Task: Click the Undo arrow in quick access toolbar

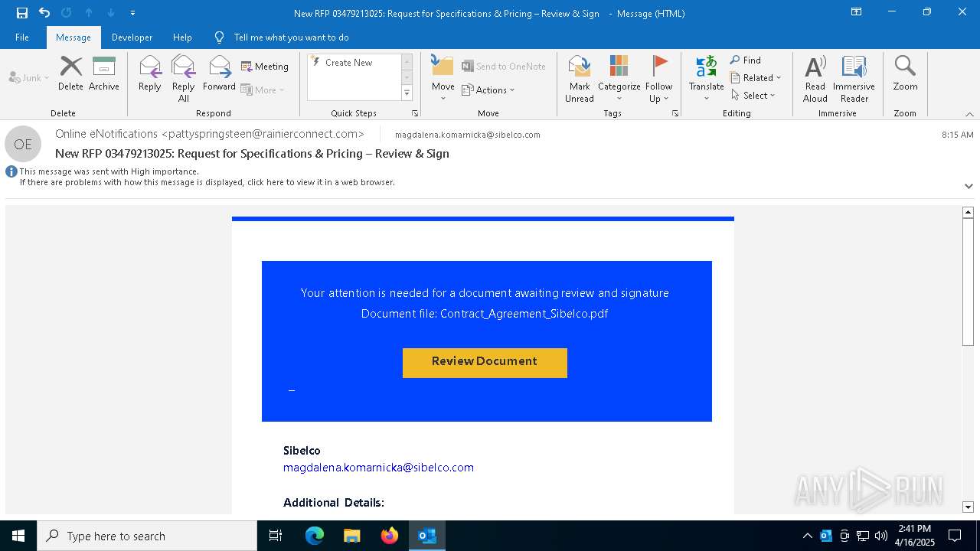Action: (44, 13)
